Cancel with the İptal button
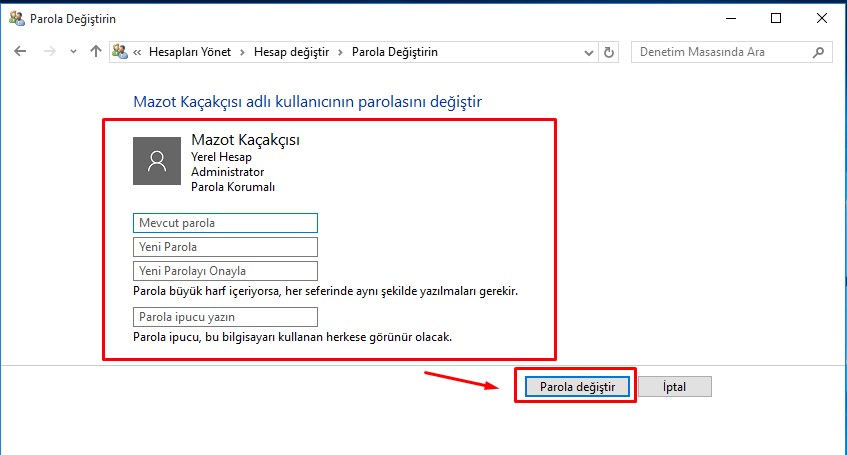 [x=674, y=387]
